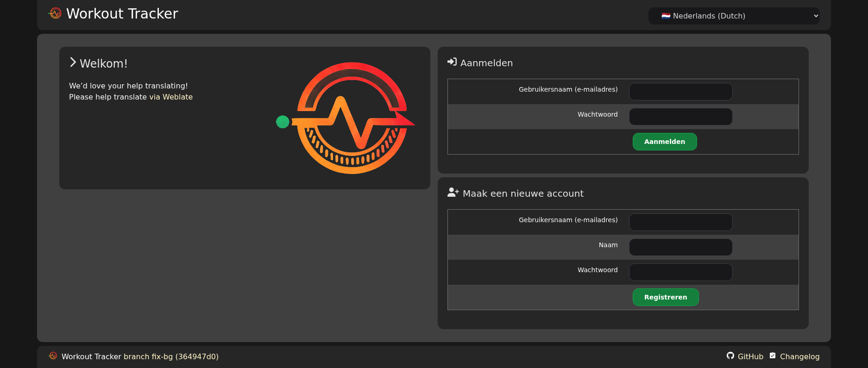Click the small footer Workout Tracker logo
This screenshot has width=868, height=368.
pyautogui.click(x=53, y=356)
